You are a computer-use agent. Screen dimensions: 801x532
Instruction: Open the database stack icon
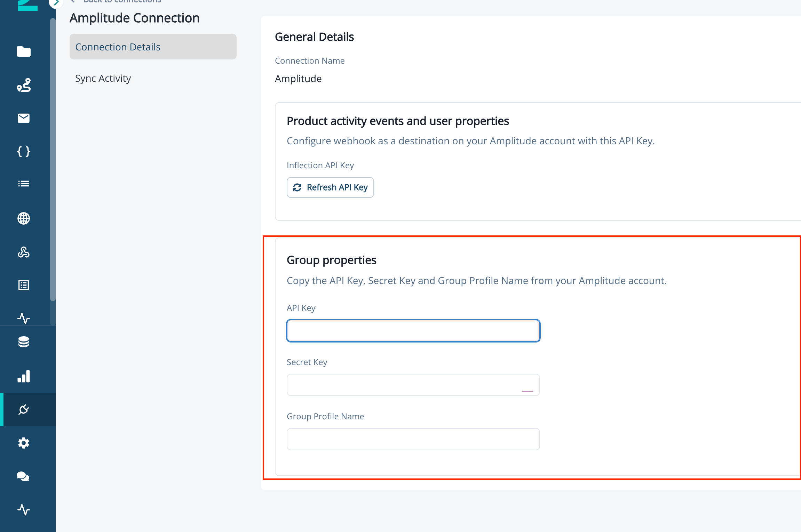(24, 342)
